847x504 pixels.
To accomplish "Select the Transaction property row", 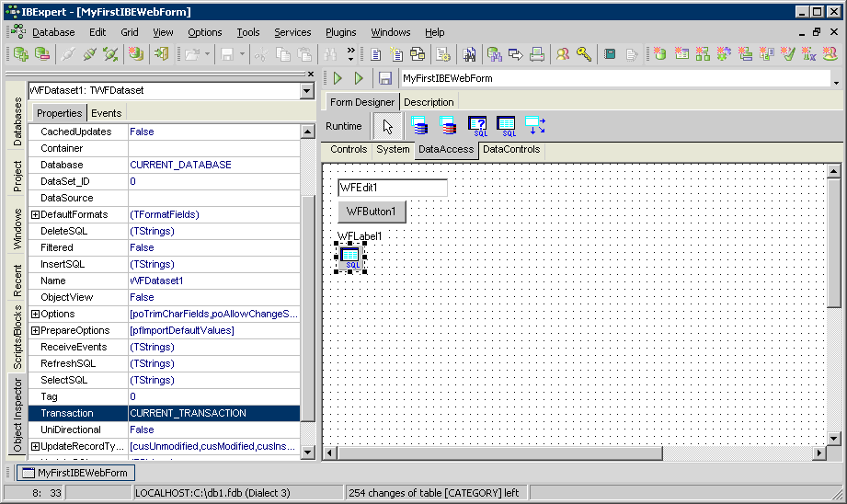I will [x=165, y=413].
